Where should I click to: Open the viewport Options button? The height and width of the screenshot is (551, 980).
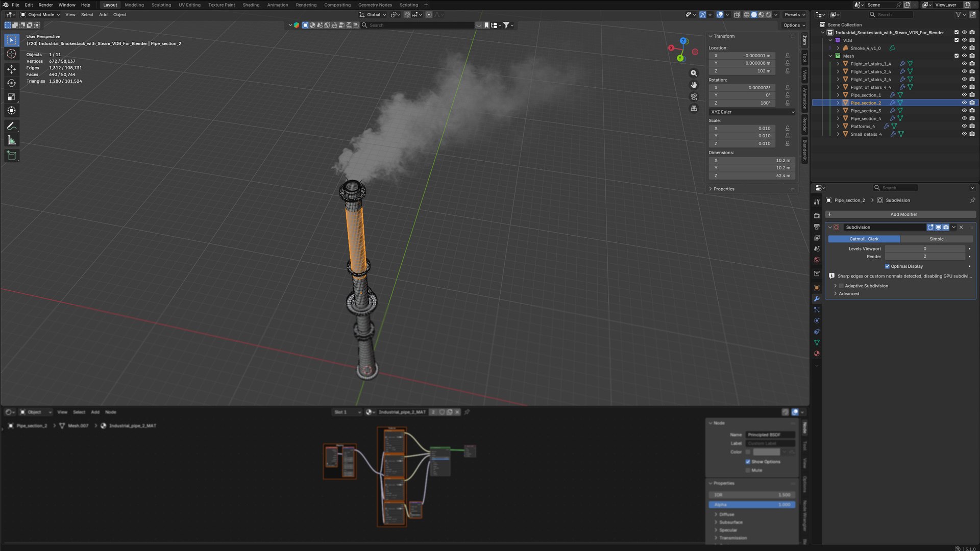[794, 26]
